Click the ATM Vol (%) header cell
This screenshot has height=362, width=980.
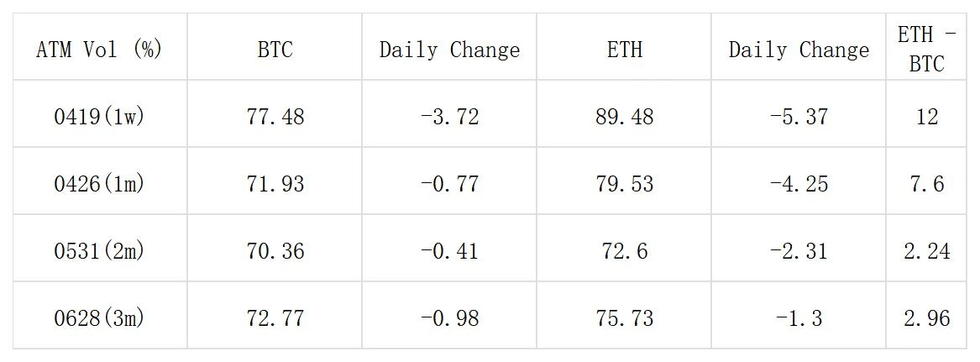pyautogui.click(x=99, y=50)
